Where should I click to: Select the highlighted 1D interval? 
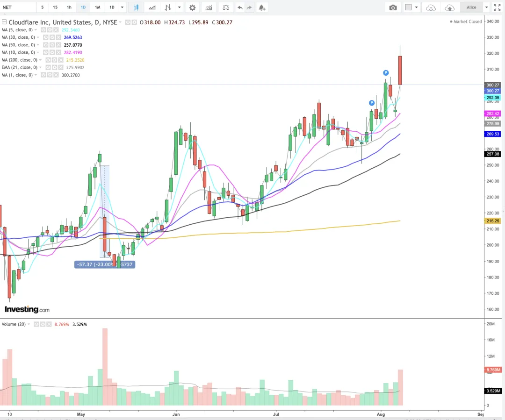tap(83, 7)
